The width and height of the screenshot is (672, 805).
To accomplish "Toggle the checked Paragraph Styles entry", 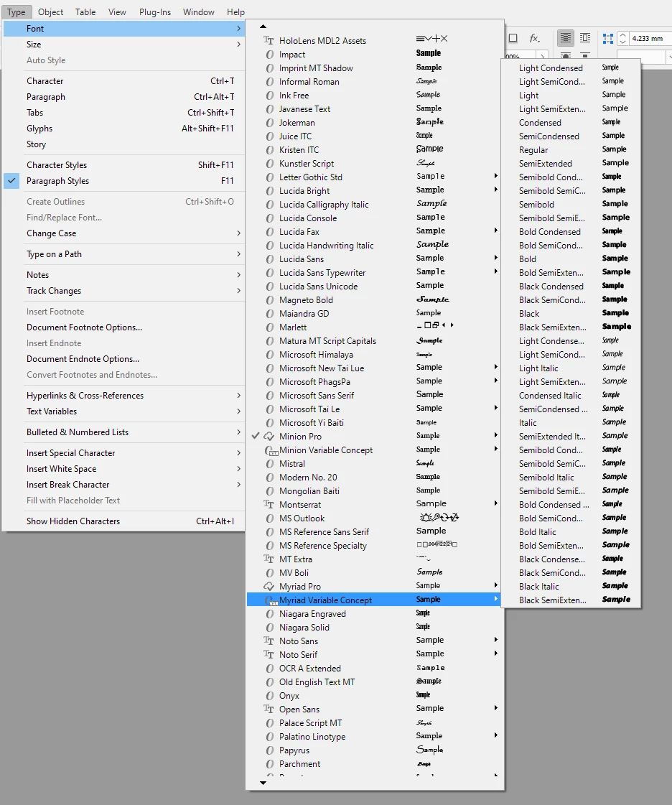I will tap(123, 181).
